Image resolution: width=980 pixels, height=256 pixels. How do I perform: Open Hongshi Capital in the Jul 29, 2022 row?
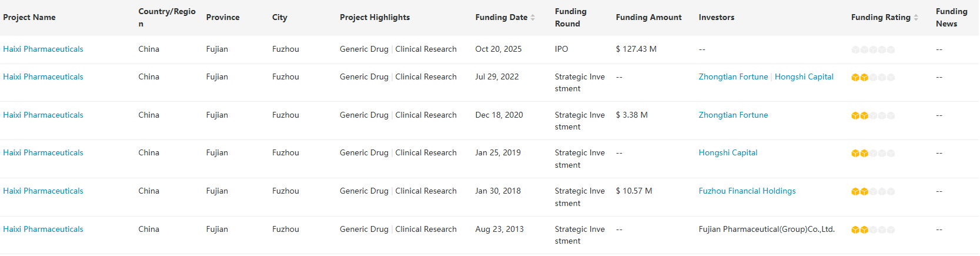coord(804,77)
